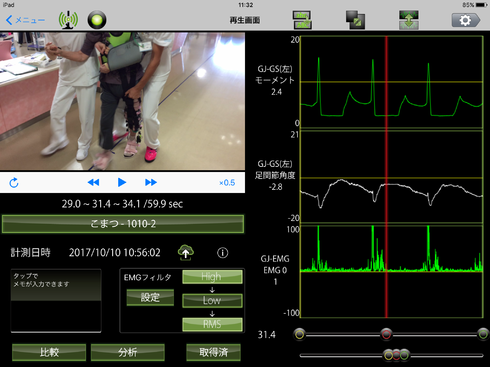Tap the swap graphs toolbar icon
The height and width of the screenshot is (367, 490).
(x=302, y=20)
